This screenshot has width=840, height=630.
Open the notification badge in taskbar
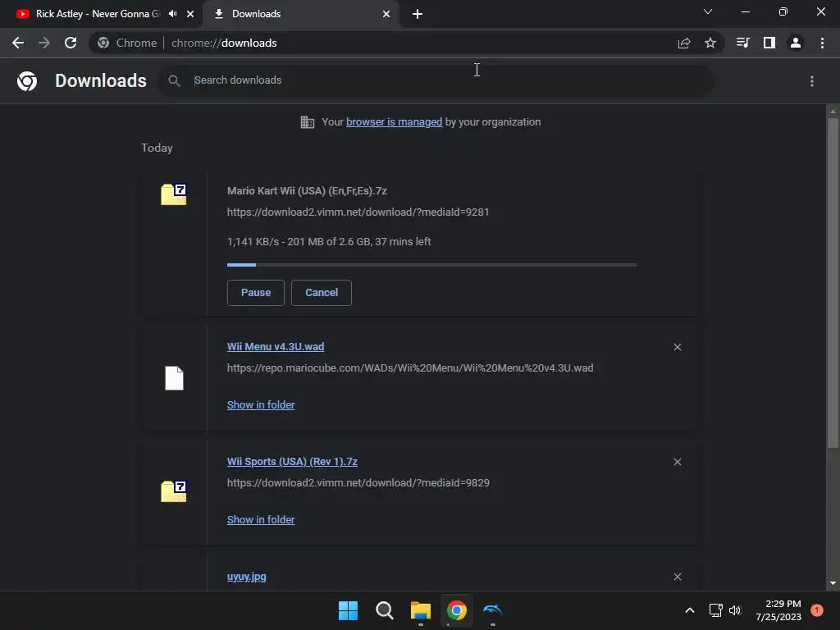click(x=817, y=609)
